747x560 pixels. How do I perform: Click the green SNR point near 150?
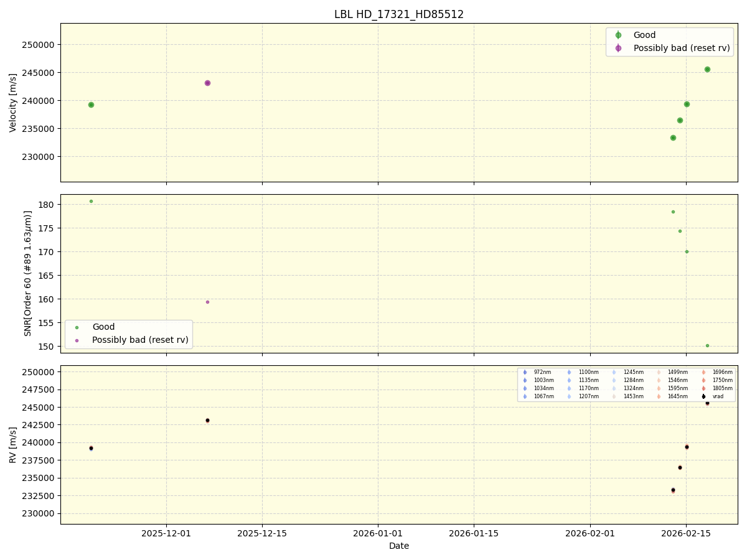pyautogui.click(x=707, y=345)
